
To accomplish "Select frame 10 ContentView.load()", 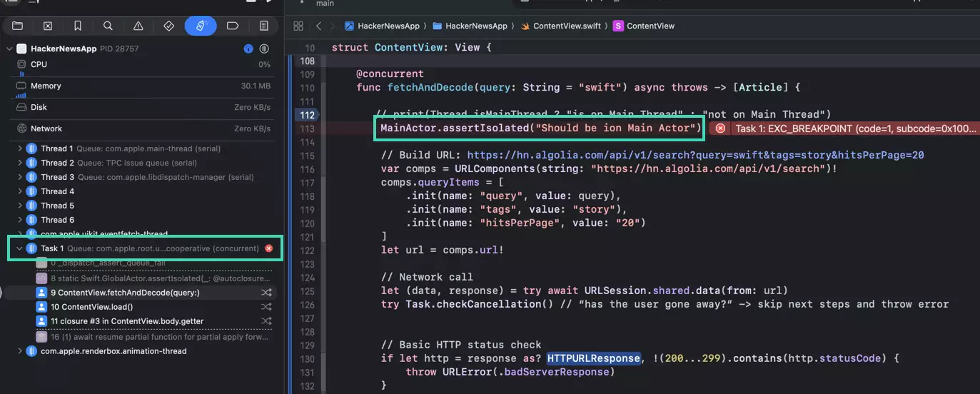I will click(143, 307).
